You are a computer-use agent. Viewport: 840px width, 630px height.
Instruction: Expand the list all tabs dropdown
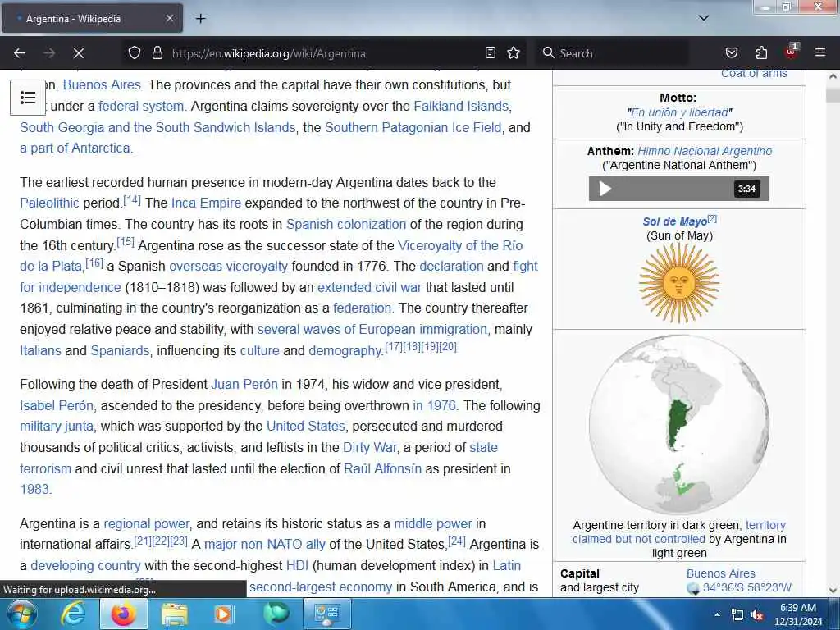point(704,18)
